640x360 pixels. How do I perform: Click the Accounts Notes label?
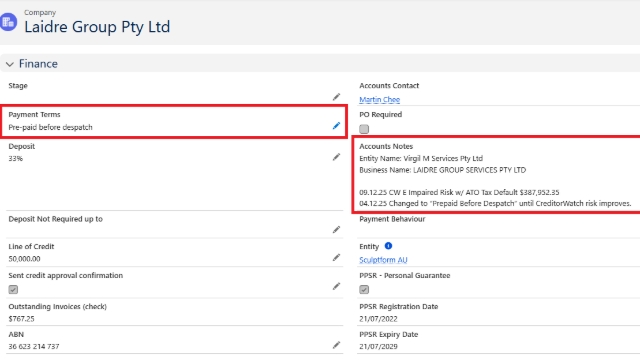click(386, 146)
